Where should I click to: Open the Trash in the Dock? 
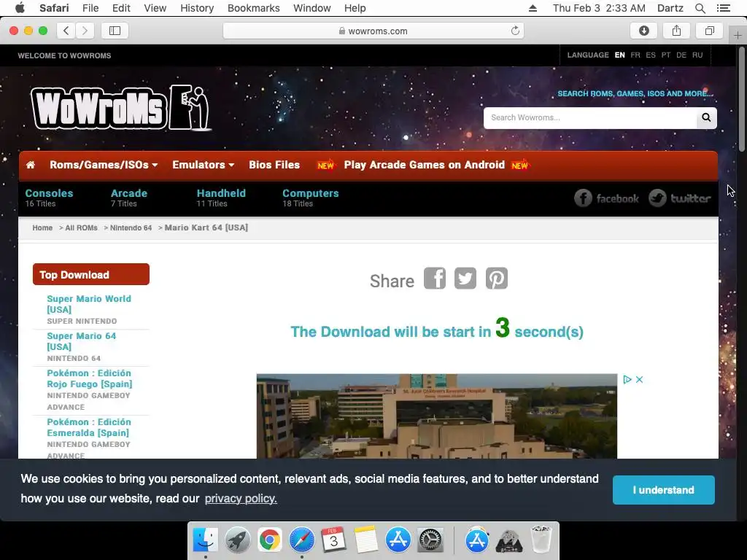(x=541, y=539)
